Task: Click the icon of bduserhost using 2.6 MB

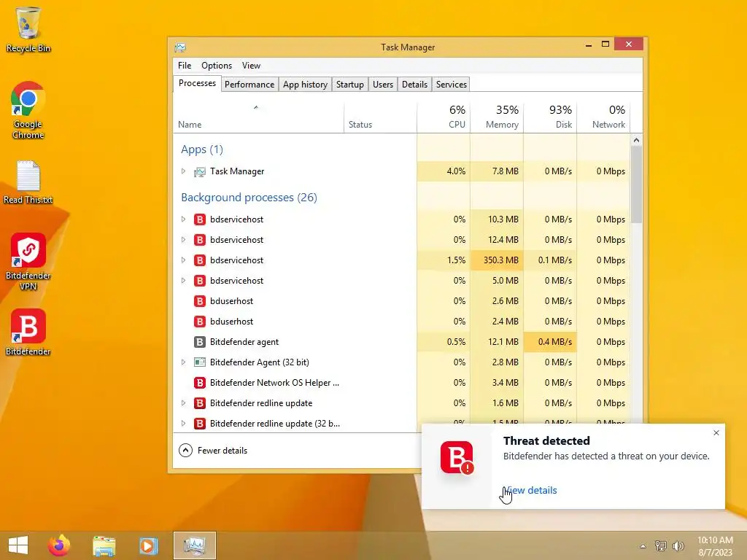Action: [x=200, y=301]
